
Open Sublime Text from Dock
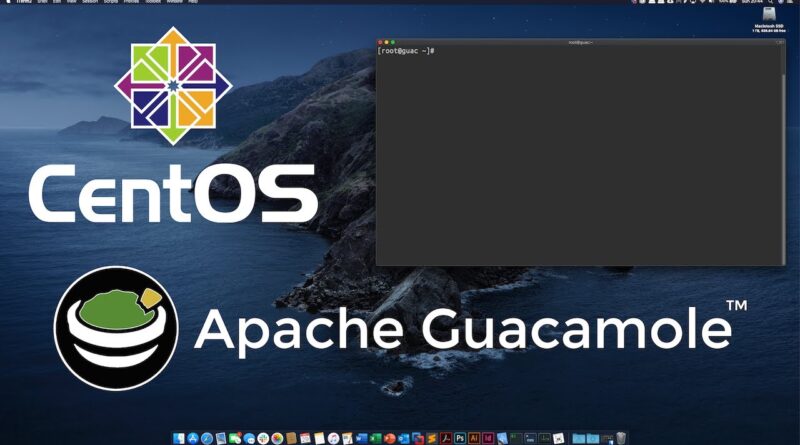(x=431, y=438)
